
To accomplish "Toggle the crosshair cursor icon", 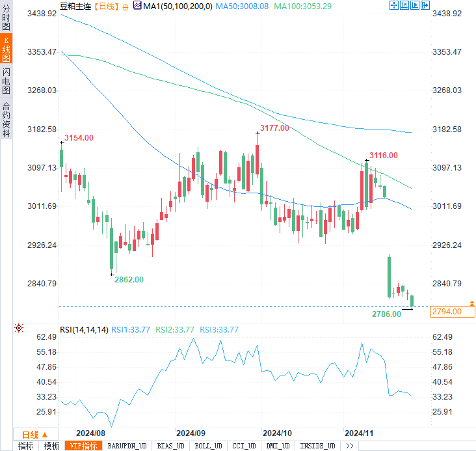I will (x=393, y=5).
